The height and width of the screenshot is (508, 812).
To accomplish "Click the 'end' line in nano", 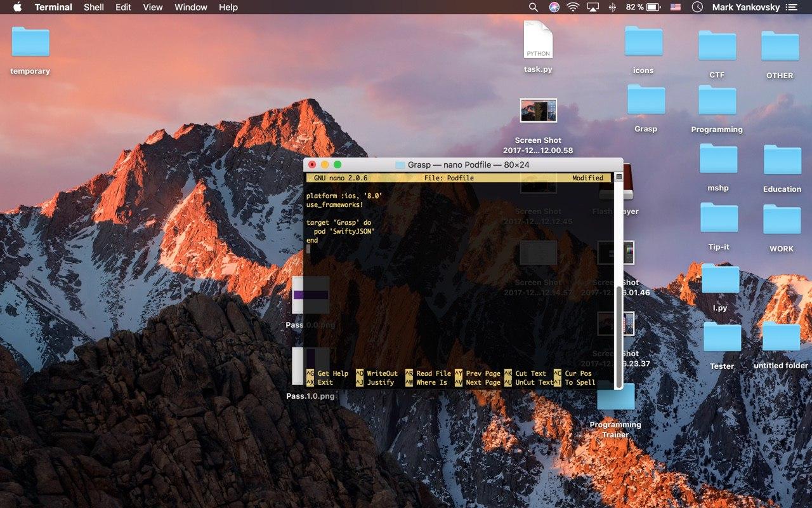I will coord(311,241).
